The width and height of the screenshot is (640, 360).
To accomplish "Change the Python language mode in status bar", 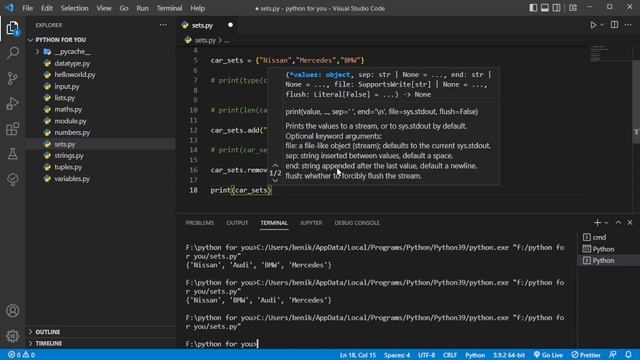I will pos(475,355).
